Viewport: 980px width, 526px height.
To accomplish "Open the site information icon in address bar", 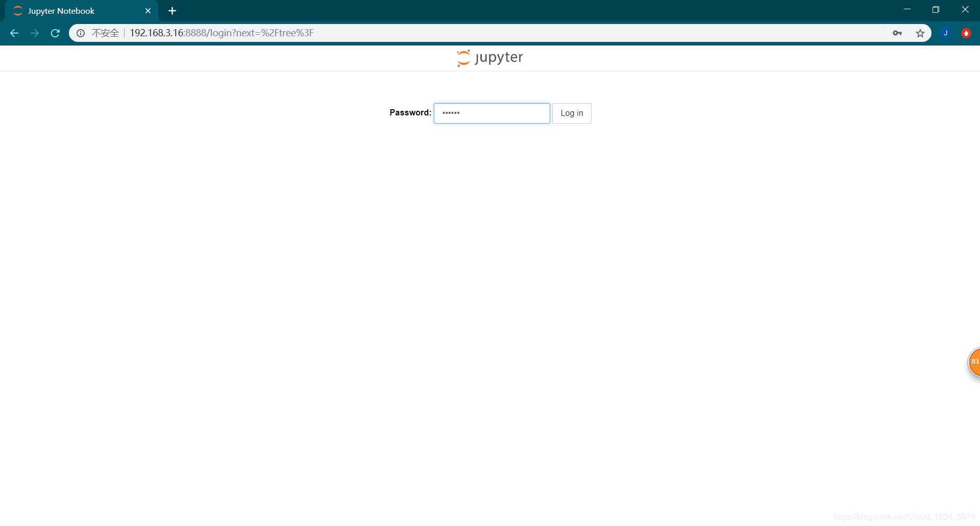I will [81, 33].
